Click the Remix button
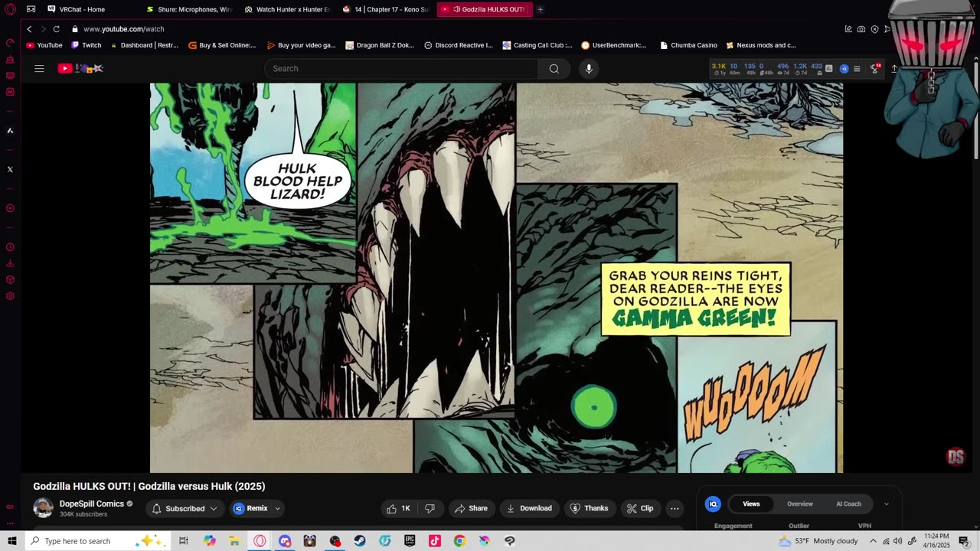Screen dimensions: 980x551 [x=250, y=508]
